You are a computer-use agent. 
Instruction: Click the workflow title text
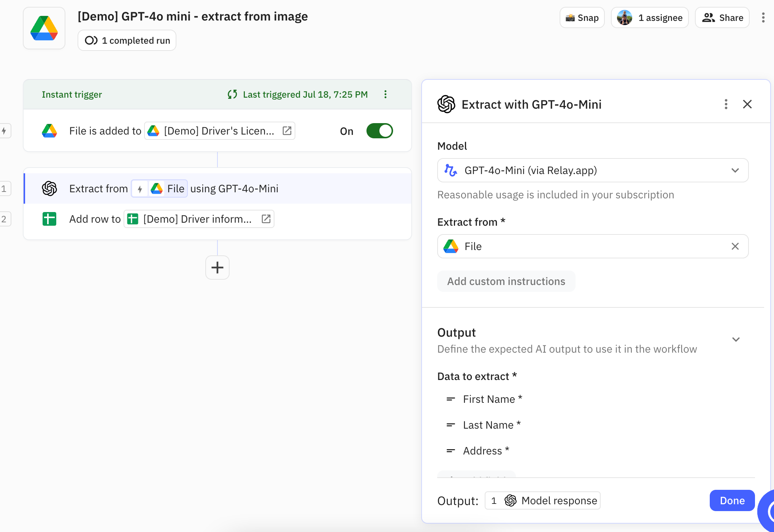point(193,16)
